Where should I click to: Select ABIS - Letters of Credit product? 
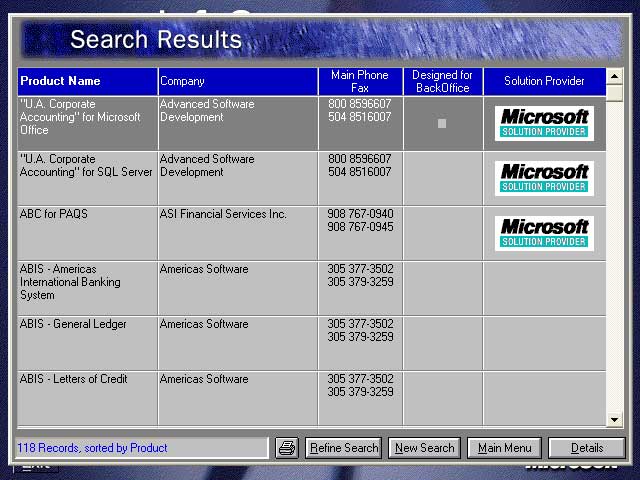pyautogui.click(x=88, y=399)
